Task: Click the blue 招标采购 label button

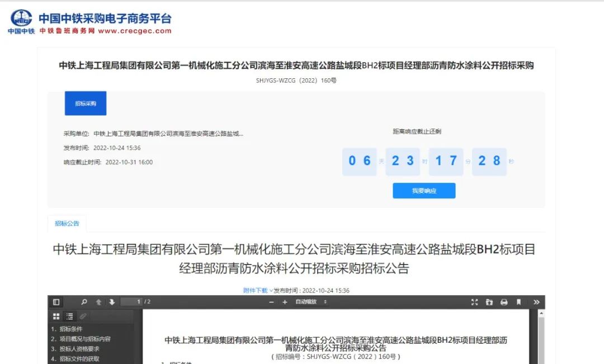Action: [86, 103]
